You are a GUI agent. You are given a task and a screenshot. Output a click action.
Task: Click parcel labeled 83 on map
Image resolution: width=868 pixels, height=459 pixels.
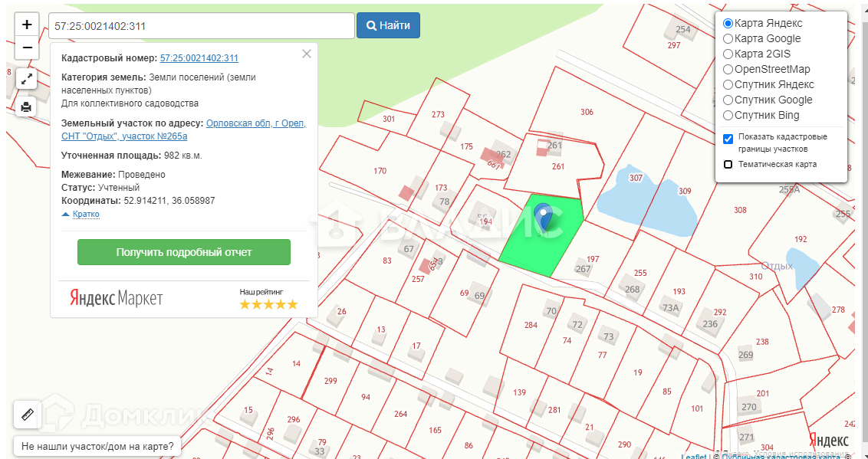(387, 261)
